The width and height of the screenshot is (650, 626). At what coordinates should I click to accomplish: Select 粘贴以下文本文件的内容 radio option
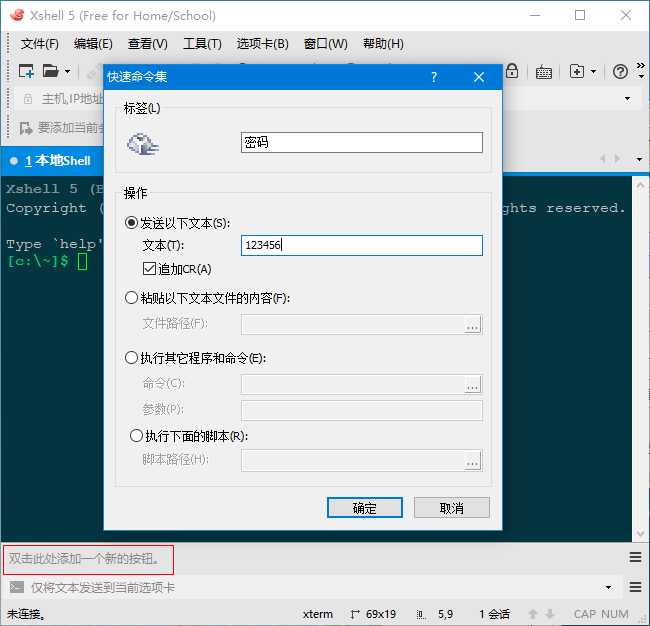[x=131, y=298]
